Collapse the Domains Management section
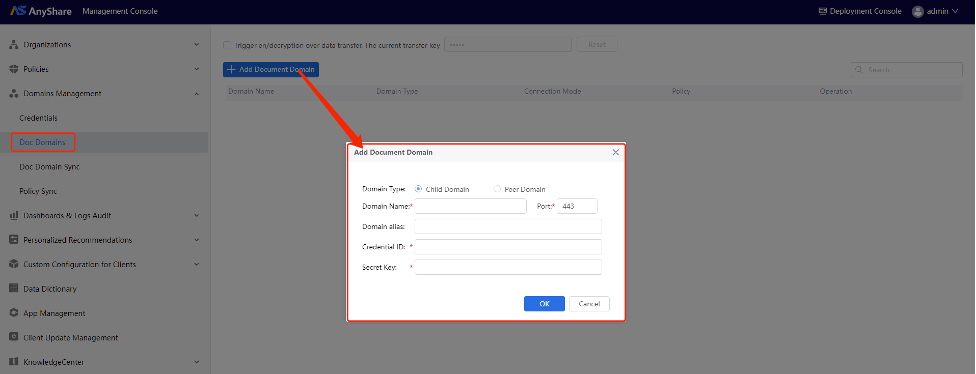The height and width of the screenshot is (374, 976). point(197,93)
